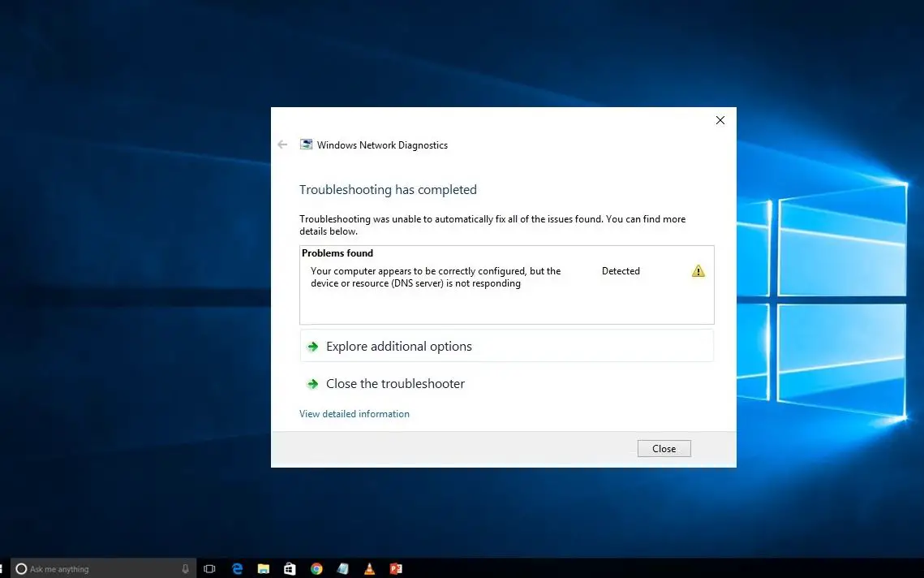924x578 pixels.
Task: Click the green arrow beside Explore additional options
Action: pyautogui.click(x=313, y=346)
